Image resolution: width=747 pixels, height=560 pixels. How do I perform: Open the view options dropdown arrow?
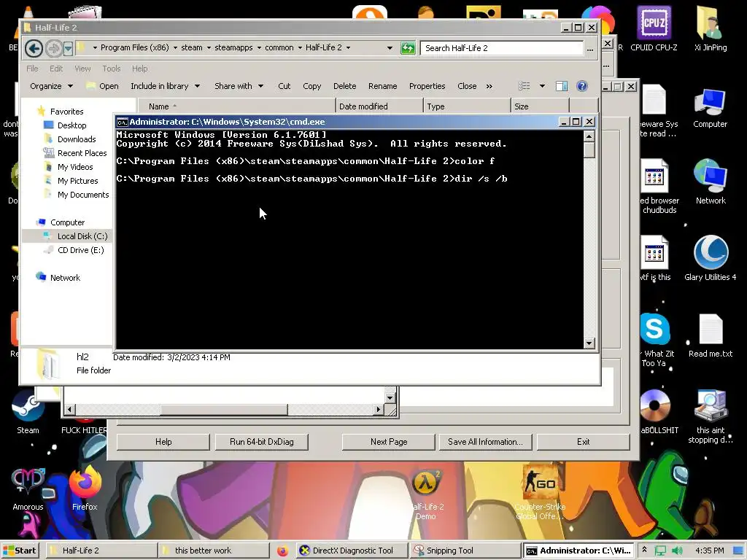point(542,86)
